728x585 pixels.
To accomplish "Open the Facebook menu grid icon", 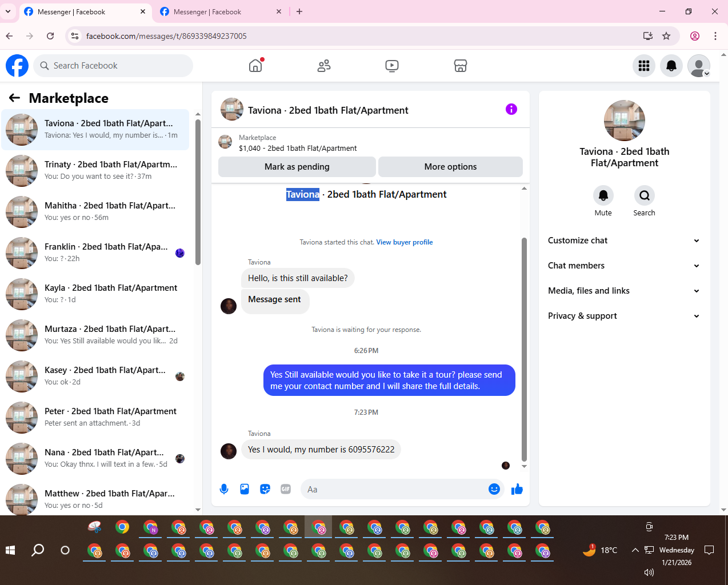I will coord(644,66).
